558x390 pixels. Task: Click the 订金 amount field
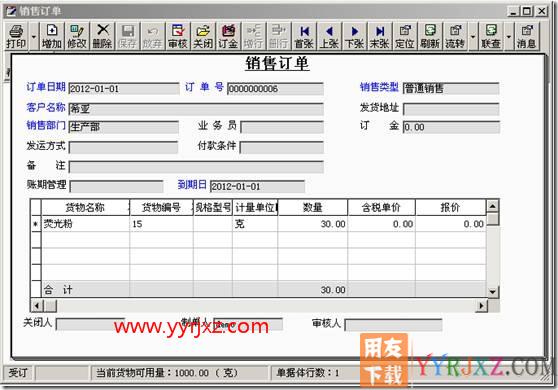coord(451,127)
